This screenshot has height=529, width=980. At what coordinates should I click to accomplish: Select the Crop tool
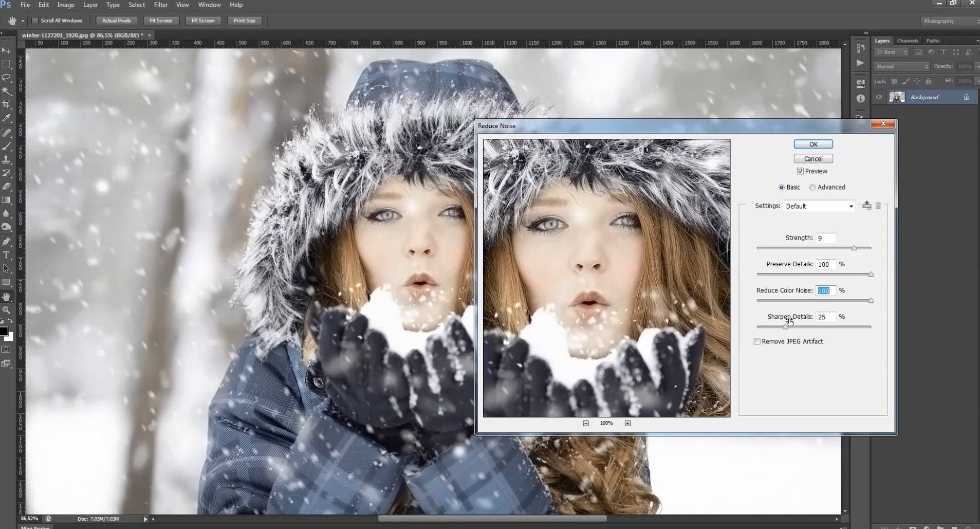pyautogui.click(x=7, y=104)
